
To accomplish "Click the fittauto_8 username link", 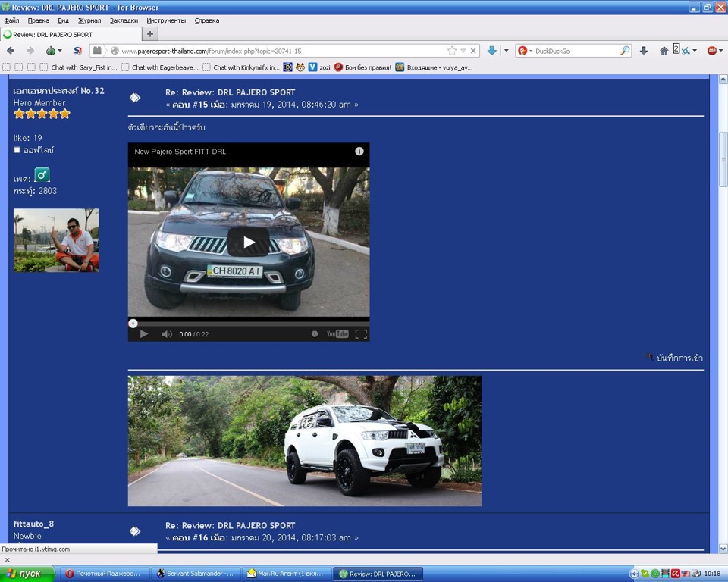I will [x=33, y=524].
